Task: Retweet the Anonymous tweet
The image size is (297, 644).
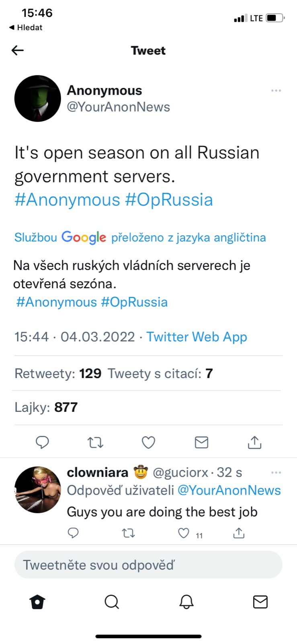Action: click(95, 442)
